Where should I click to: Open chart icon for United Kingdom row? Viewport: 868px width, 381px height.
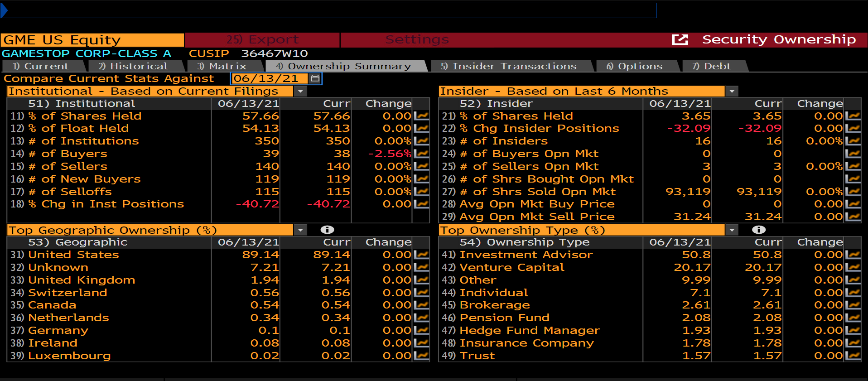[x=421, y=280]
